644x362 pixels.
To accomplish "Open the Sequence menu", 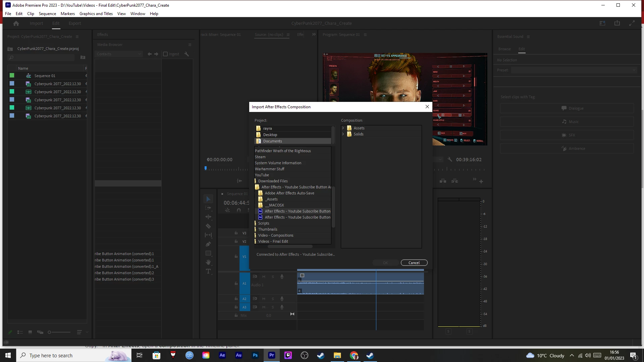I will (47, 14).
